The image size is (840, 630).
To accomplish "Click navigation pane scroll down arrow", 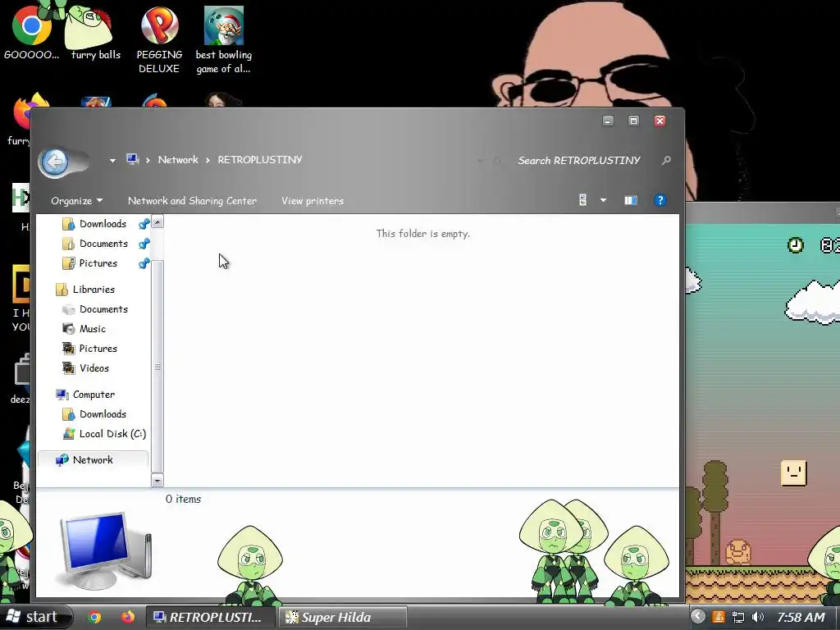I will click(x=157, y=481).
